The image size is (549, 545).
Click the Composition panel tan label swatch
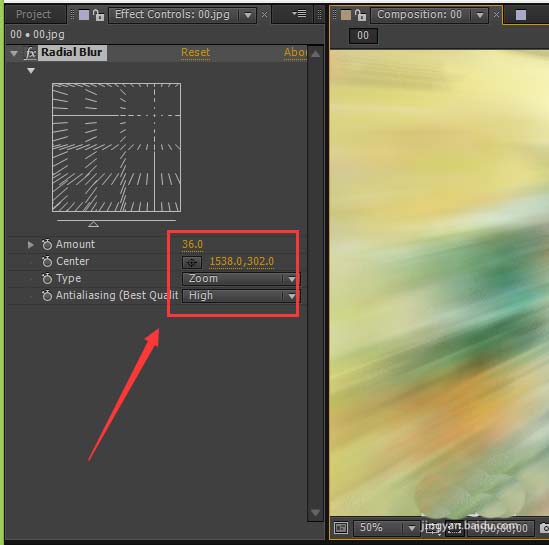point(346,15)
